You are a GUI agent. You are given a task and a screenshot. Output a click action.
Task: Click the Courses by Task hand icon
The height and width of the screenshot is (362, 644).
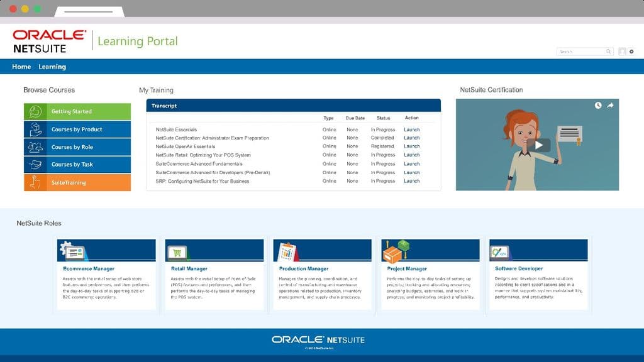coord(35,165)
